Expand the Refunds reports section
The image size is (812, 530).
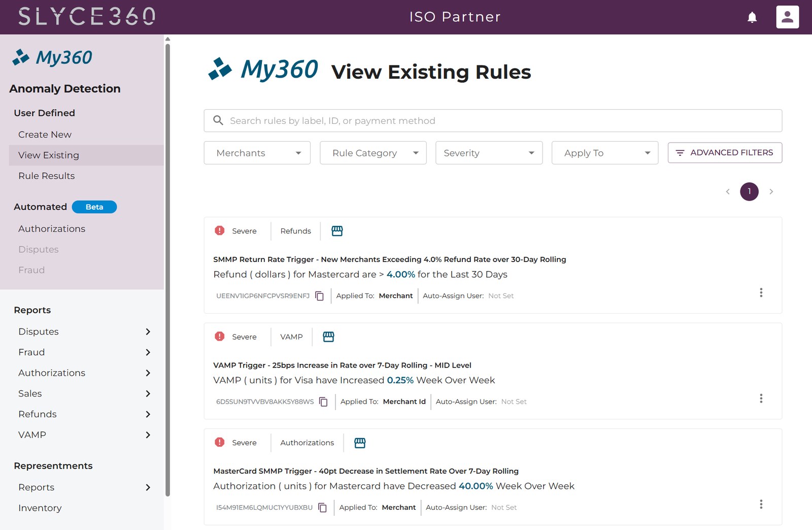85,414
